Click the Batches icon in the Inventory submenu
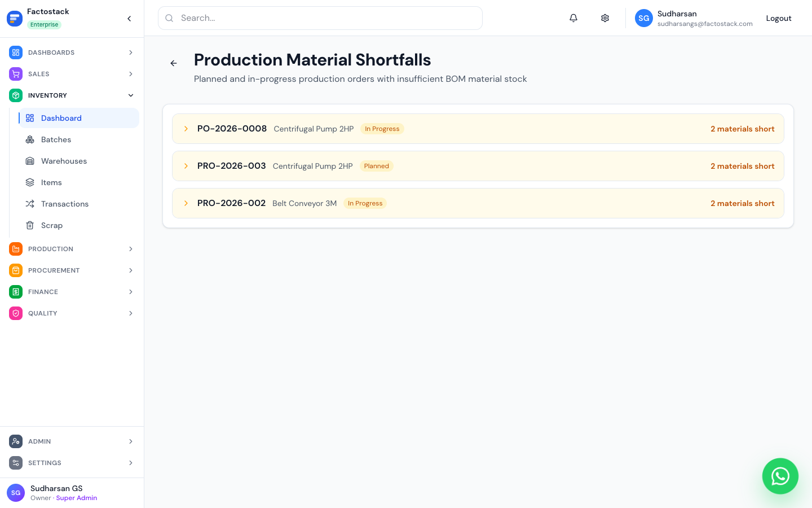The width and height of the screenshot is (812, 508). click(30, 139)
